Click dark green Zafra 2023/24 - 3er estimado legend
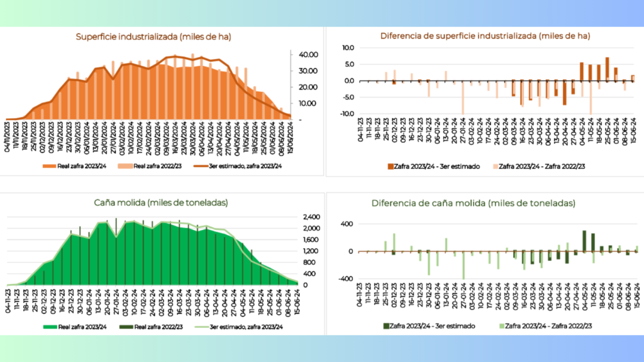Screen dimensions: 644x362 [x=429, y=326]
